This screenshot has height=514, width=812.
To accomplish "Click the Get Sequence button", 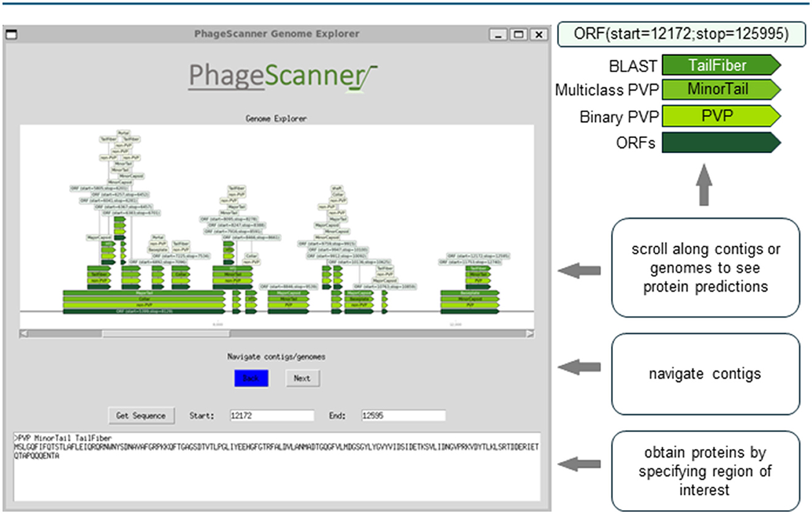I will 141,415.
